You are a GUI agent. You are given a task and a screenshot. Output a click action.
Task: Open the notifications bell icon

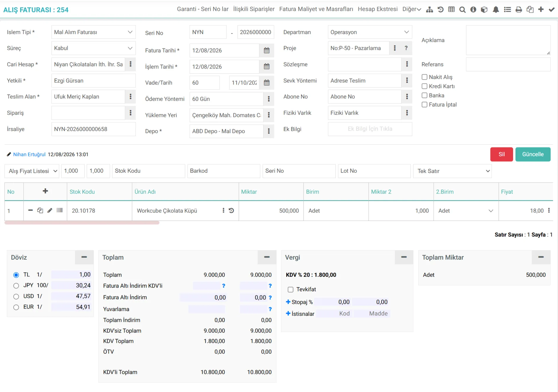(496, 9)
